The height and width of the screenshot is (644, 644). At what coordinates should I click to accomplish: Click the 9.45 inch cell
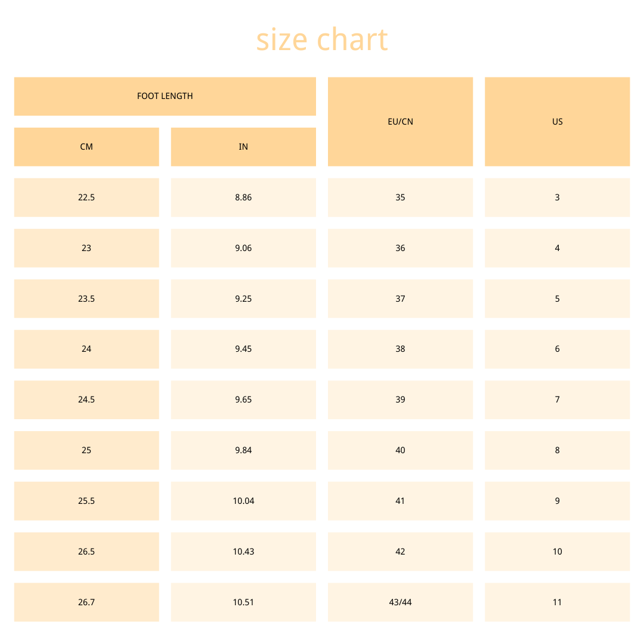[243, 349]
